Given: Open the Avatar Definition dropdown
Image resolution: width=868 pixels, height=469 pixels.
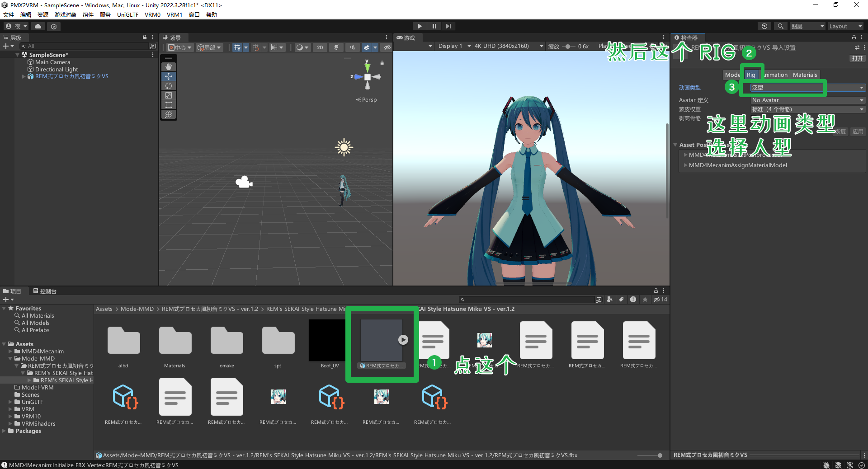Looking at the screenshot, I should pos(807,100).
